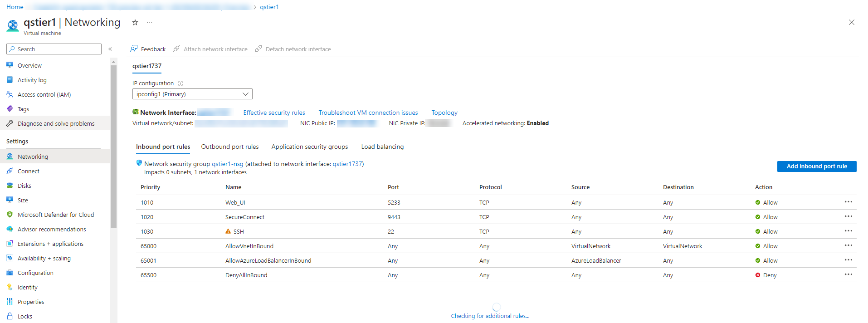Click the IP configuration info icon

180,83
